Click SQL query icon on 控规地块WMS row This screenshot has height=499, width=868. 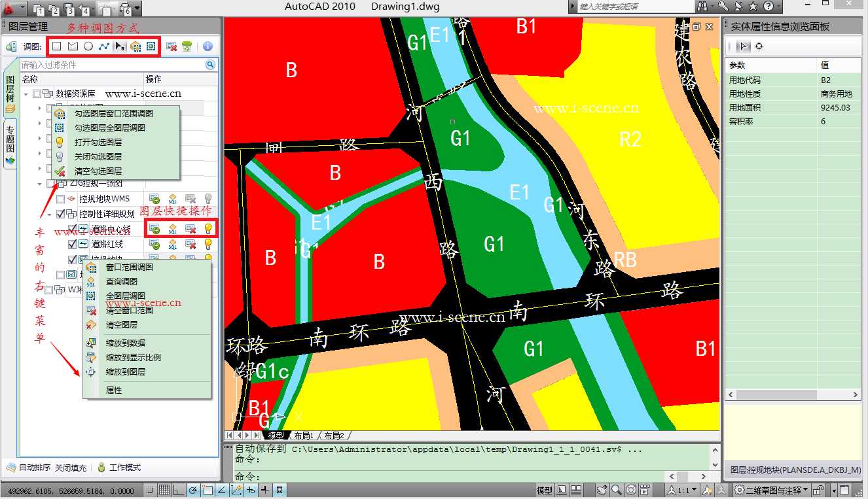[x=173, y=199]
